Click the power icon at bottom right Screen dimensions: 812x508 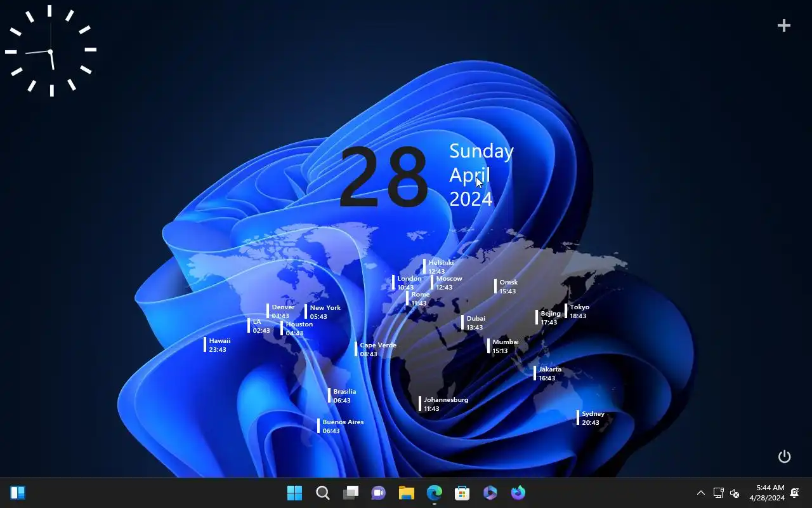[x=785, y=457]
